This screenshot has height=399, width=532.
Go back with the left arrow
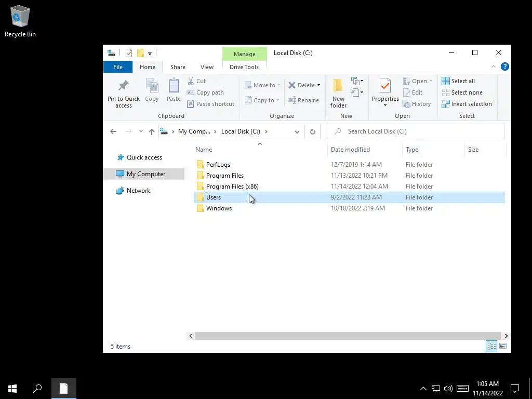(x=113, y=131)
